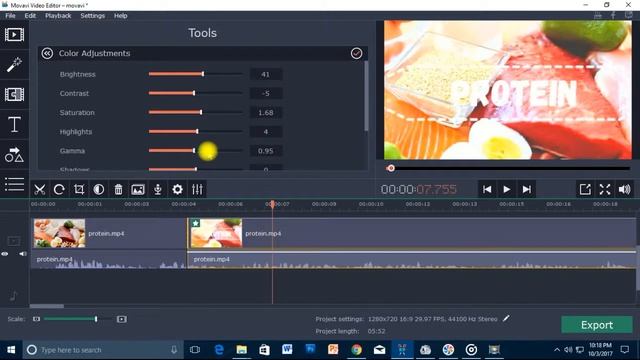Click the Gamma slider

click(196, 151)
